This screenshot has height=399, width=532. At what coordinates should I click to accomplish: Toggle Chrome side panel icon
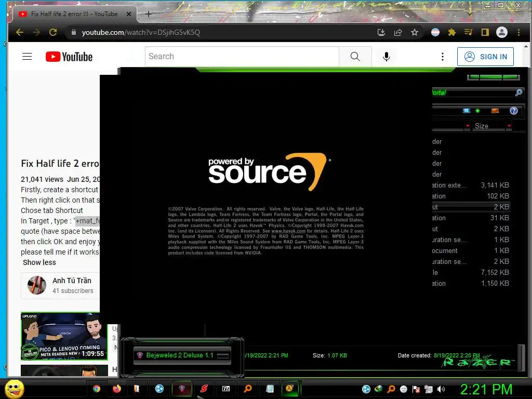tap(485, 33)
